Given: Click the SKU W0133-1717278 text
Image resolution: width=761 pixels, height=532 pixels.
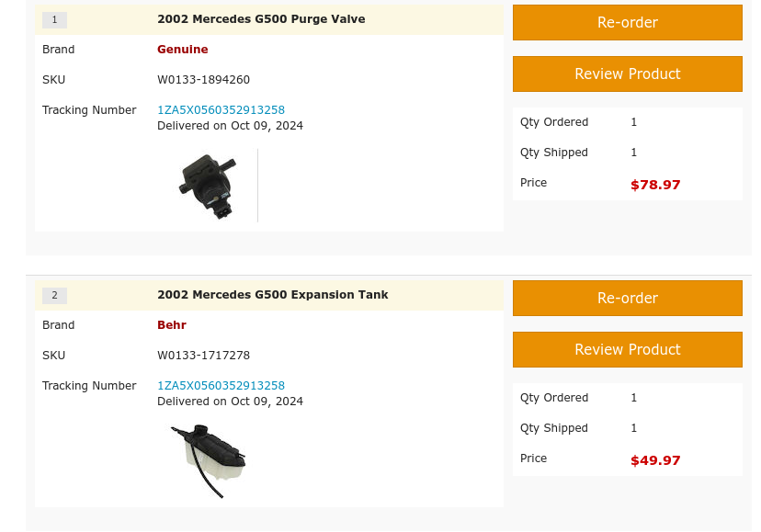Looking at the screenshot, I should click(x=203, y=356).
